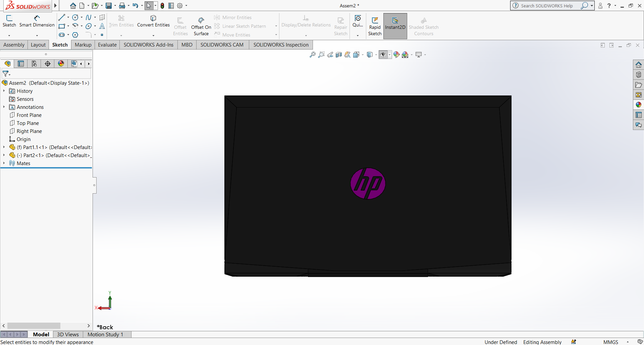Click the Previous View icon

330,55
